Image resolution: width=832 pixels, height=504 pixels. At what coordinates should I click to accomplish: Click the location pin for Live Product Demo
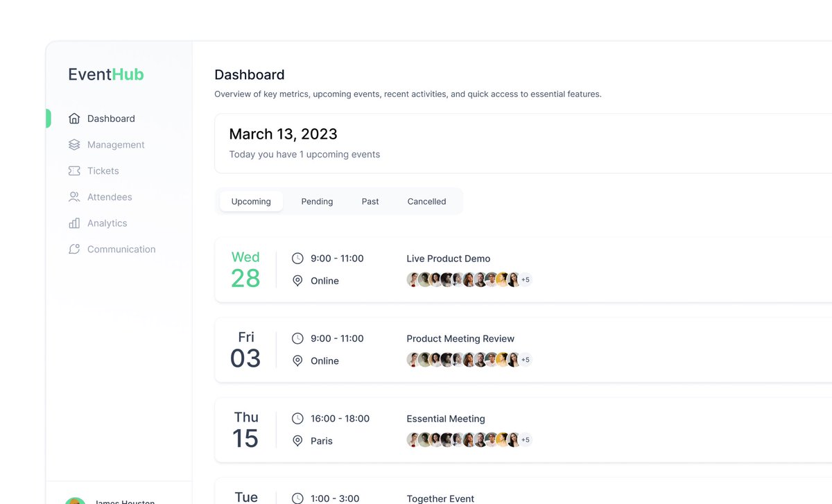297,281
